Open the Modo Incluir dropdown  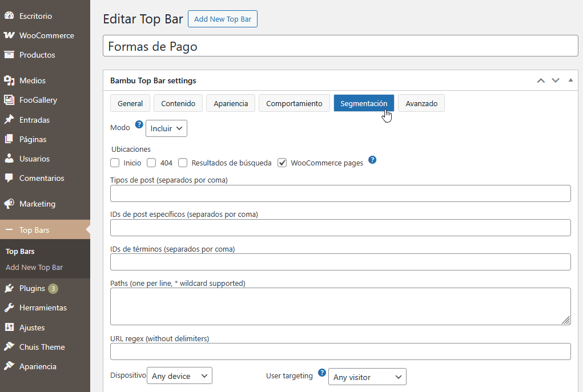(x=166, y=128)
